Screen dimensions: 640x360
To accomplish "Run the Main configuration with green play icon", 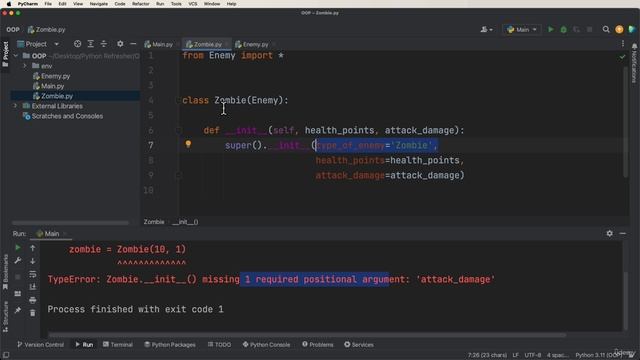I will [551, 29].
